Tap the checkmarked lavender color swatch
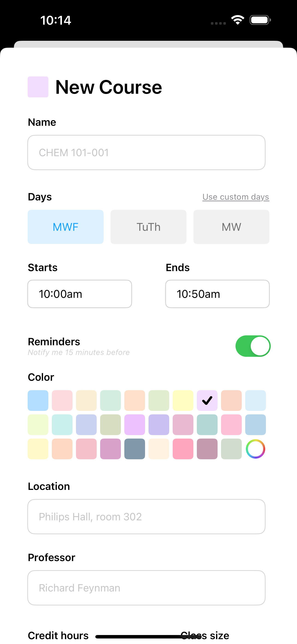Viewport: 297px width, 644px height. pyautogui.click(x=207, y=400)
